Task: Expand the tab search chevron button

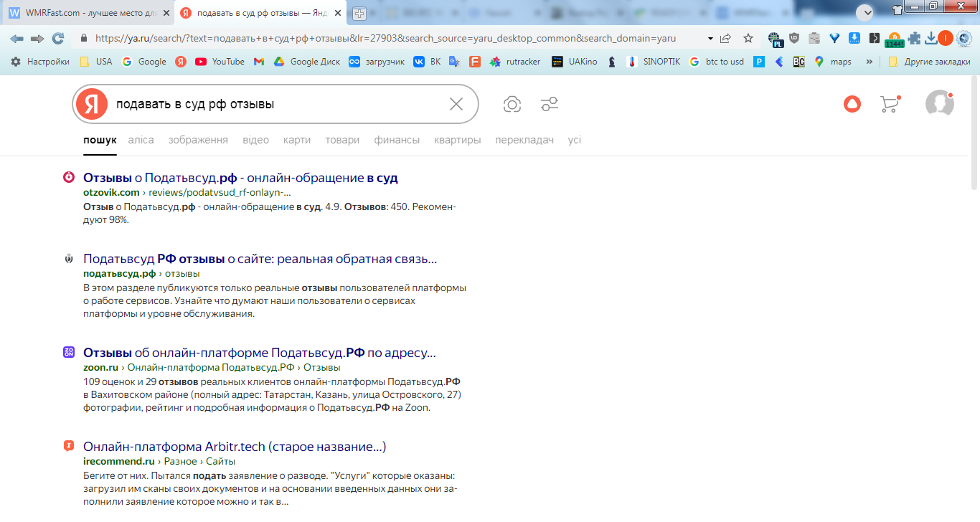Action: pos(864,12)
